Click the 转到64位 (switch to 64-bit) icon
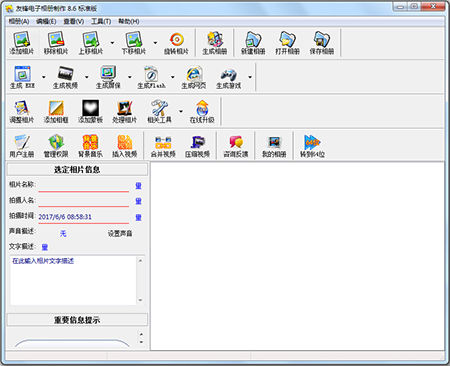The image size is (450, 366). pyautogui.click(x=312, y=146)
